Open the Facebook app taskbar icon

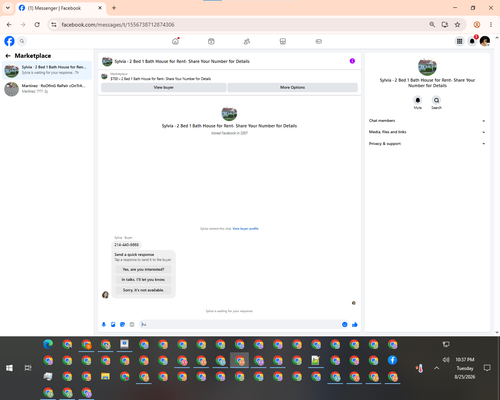pyautogui.click(x=393, y=360)
